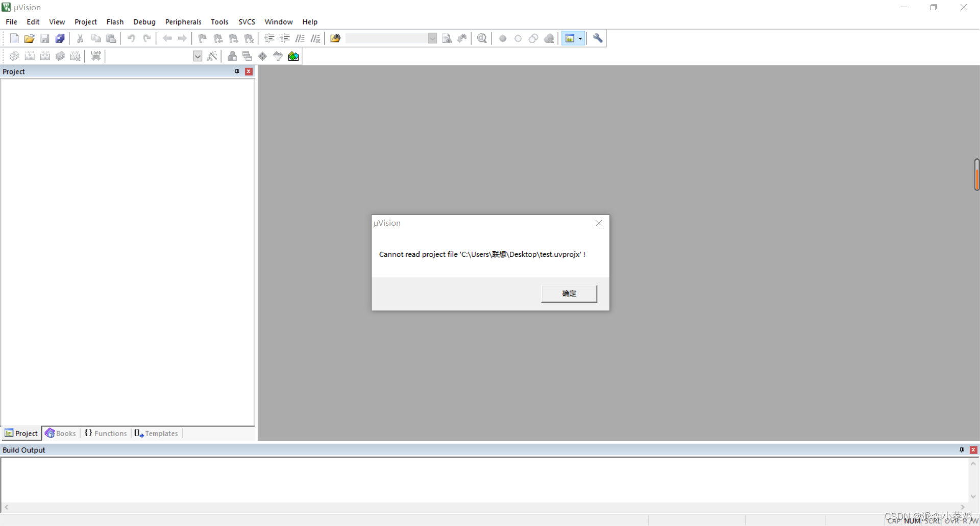Clear all bookmarks icon
Viewport: 980px width, 526px height.
pos(249,38)
